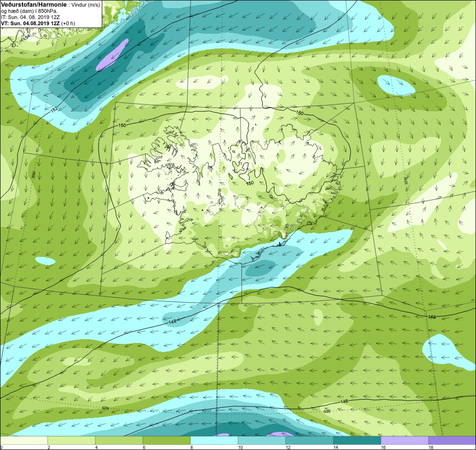The image size is (476, 450).
Task: Select the purple legend swatch above 18 m/s
Action: coord(452,440)
